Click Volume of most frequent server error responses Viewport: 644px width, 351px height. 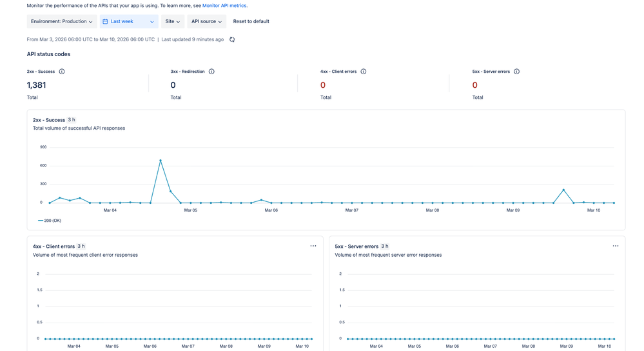[x=388, y=255]
